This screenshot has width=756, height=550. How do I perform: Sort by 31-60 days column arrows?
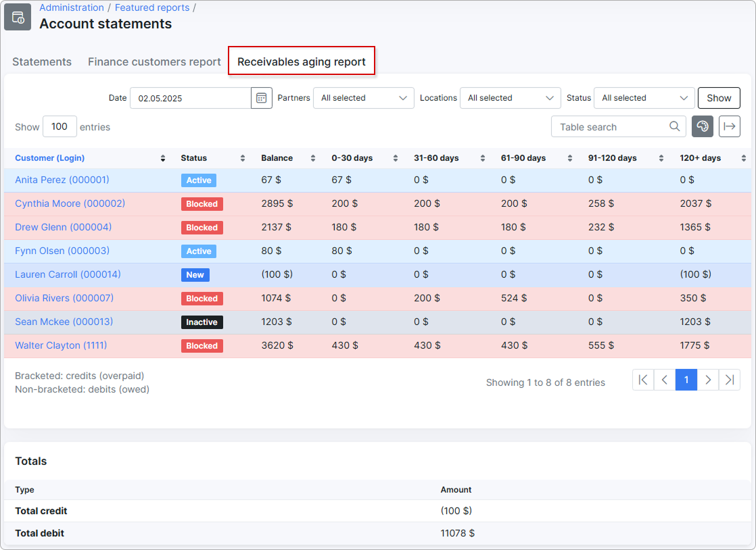pyautogui.click(x=483, y=159)
